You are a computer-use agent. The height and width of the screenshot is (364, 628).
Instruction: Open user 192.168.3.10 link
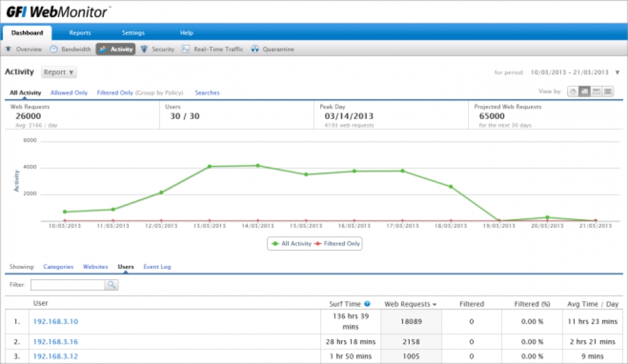coord(55,322)
